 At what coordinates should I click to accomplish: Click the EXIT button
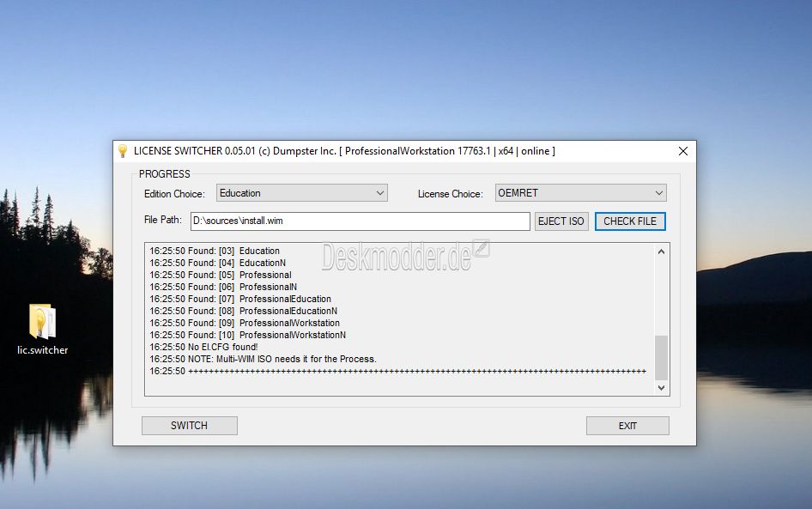(627, 425)
